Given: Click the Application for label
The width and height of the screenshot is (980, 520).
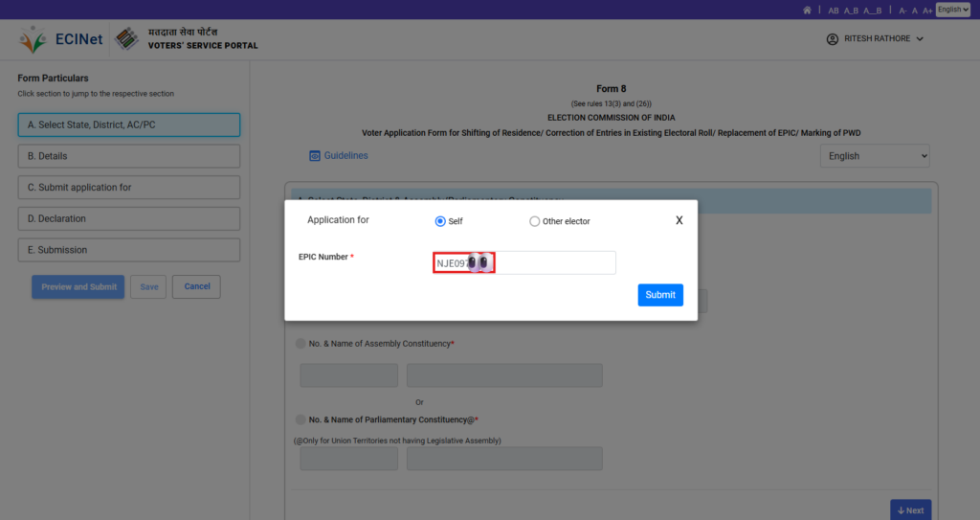Looking at the screenshot, I should pos(338,219).
